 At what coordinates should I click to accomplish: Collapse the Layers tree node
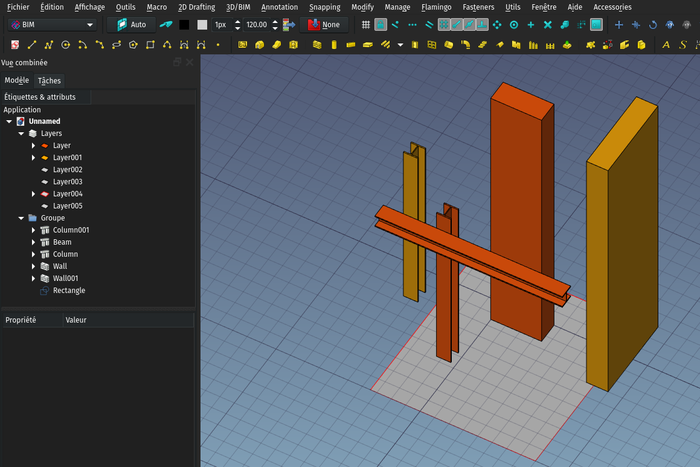(x=22, y=133)
